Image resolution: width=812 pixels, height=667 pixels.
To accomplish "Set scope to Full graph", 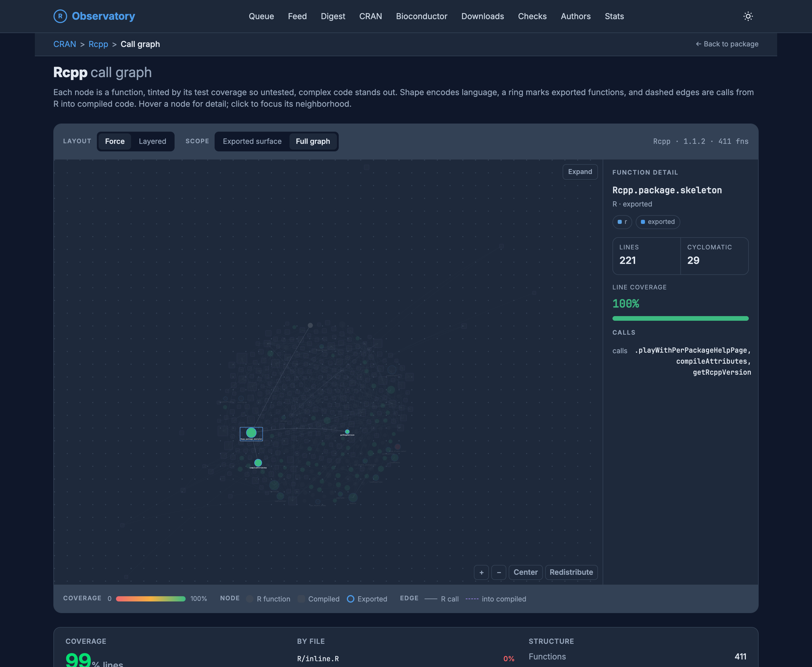I will 313,142.
